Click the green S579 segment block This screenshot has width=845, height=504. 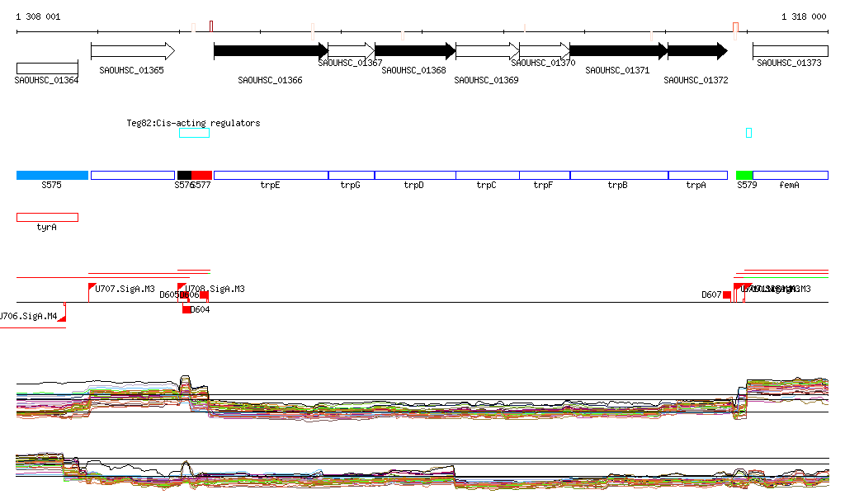[744, 175]
